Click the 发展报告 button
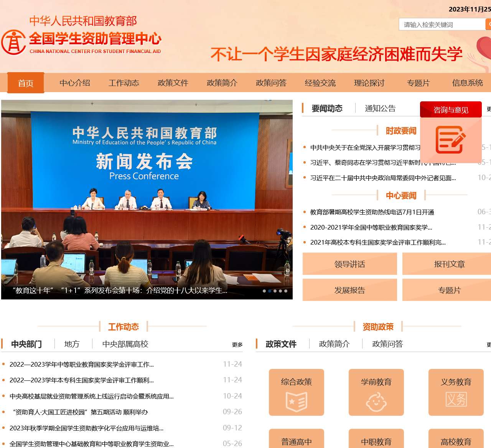 point(350,290)
